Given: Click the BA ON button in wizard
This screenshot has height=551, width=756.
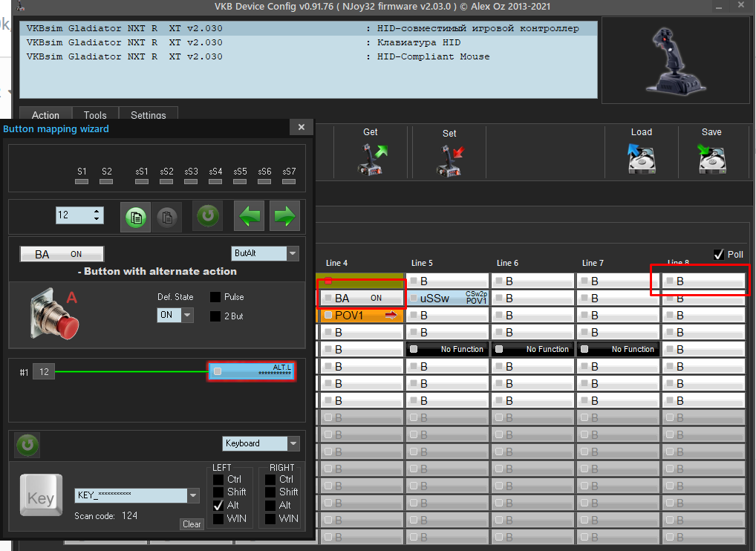Looking at the screenshot, I should coord(62,254).
